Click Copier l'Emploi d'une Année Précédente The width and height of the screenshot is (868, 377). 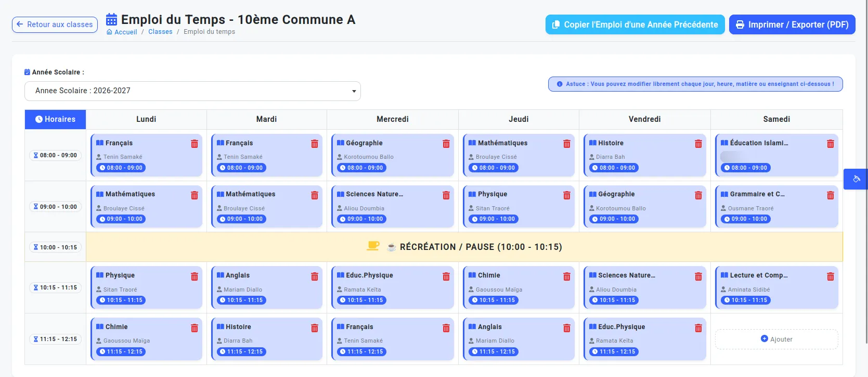tap(635, 24)
